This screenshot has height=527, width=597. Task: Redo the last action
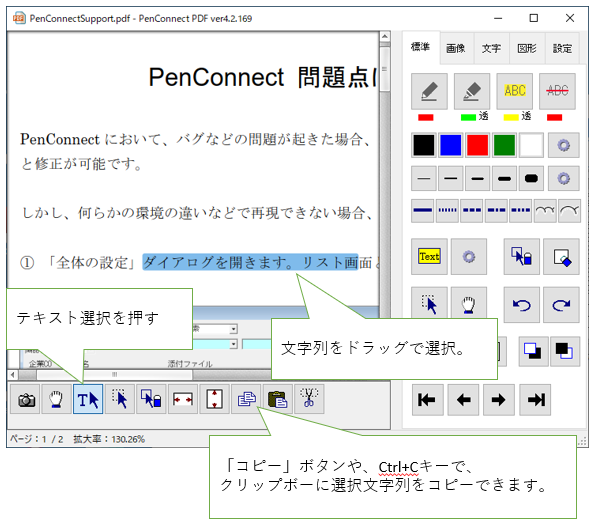(561, 305)
